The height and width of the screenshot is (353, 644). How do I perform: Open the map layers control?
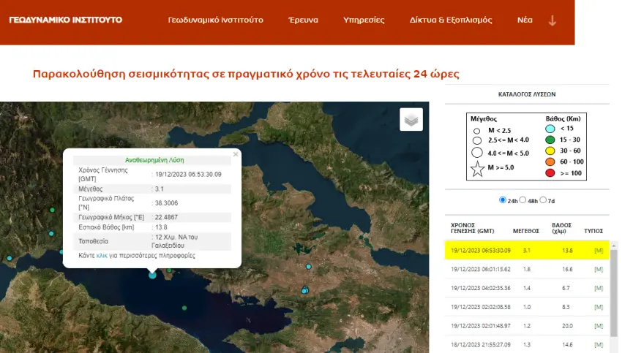coord(411,120)
